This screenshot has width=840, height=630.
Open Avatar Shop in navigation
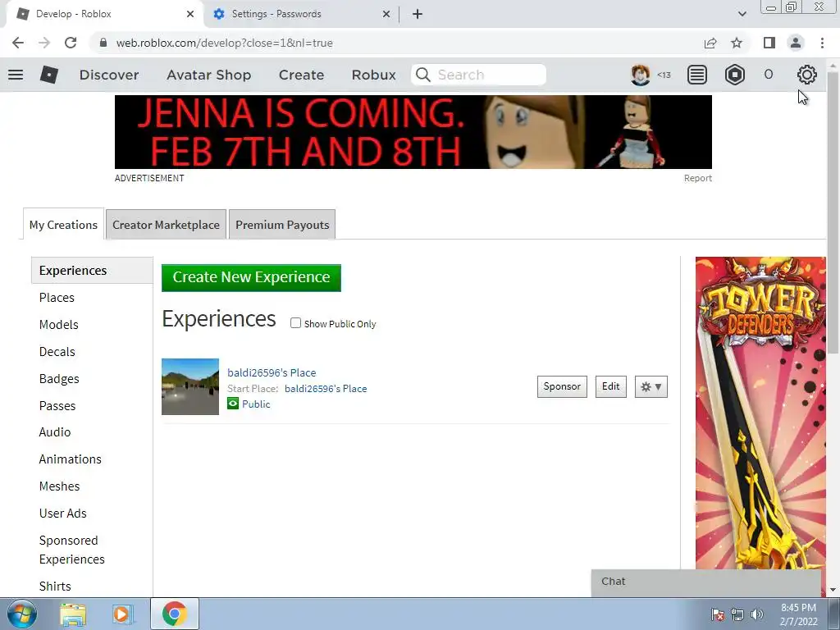[209, 75]
